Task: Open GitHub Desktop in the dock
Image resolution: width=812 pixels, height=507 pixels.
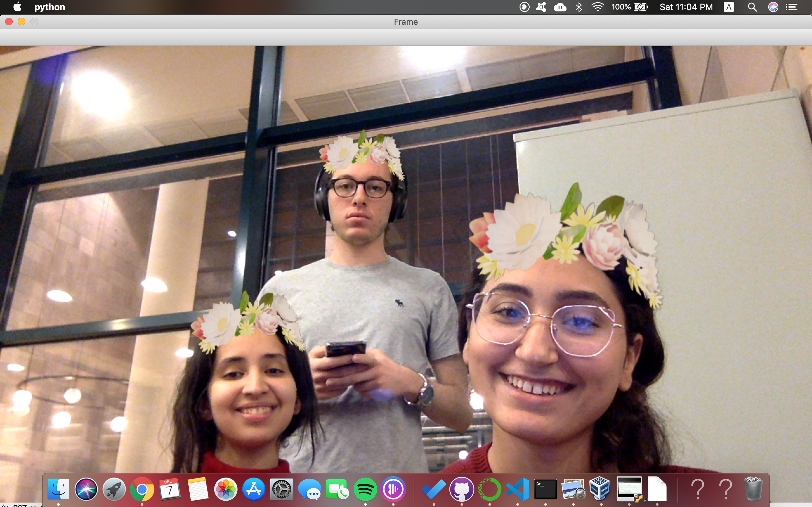Action: point(462,490)
